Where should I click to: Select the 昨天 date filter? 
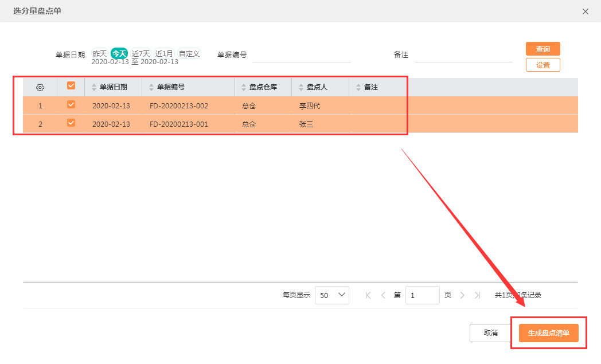point(100,53)
